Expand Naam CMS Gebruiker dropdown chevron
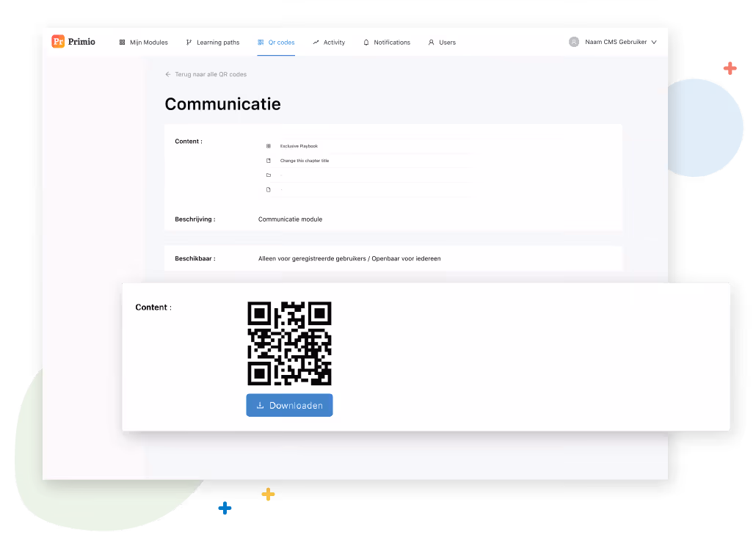This screenshot has width=756, height=554. click(x=654, y=42)
